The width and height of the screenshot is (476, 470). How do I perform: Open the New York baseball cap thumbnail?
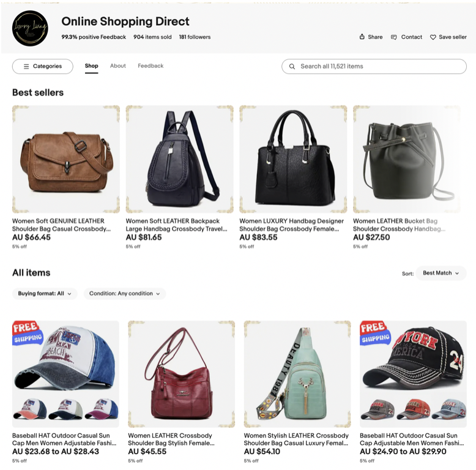[413, 374]
